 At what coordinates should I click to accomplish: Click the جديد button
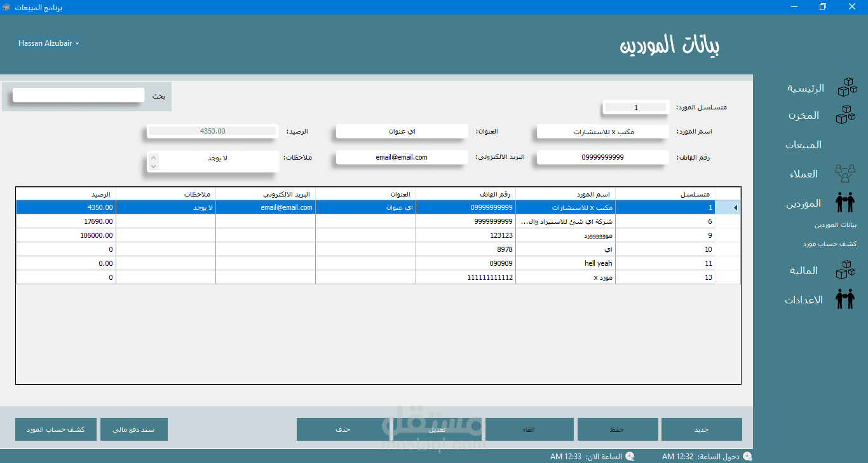click(702, 429)
